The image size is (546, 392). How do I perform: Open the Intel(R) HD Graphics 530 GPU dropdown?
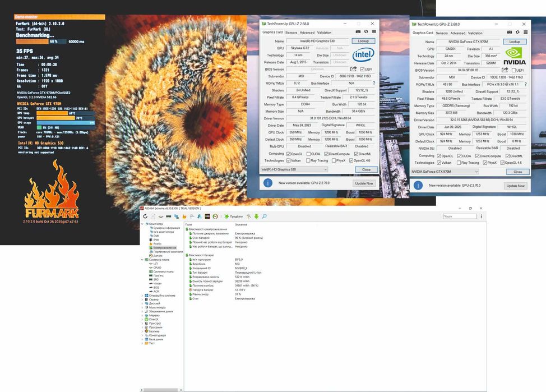tap(294, 169)
